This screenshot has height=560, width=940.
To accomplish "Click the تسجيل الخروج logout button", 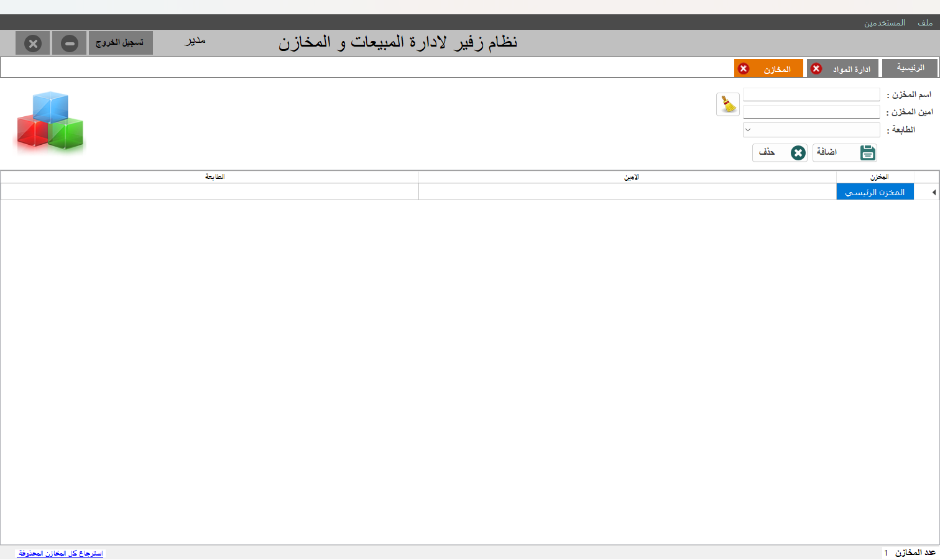I will 121,43.
